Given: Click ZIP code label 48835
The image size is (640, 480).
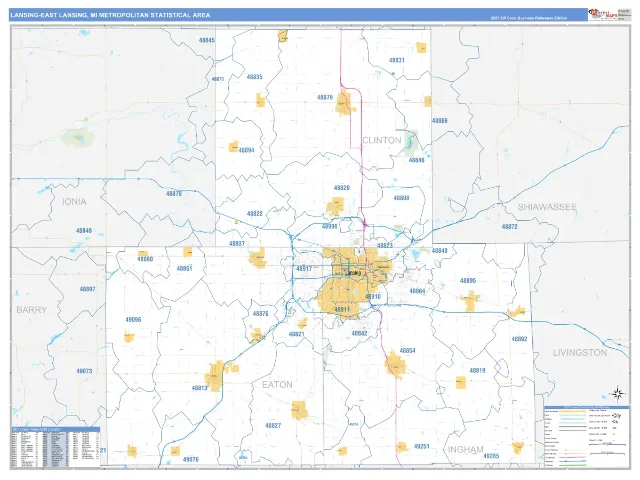Looking at the screenshot, I should tap(255, 77).
